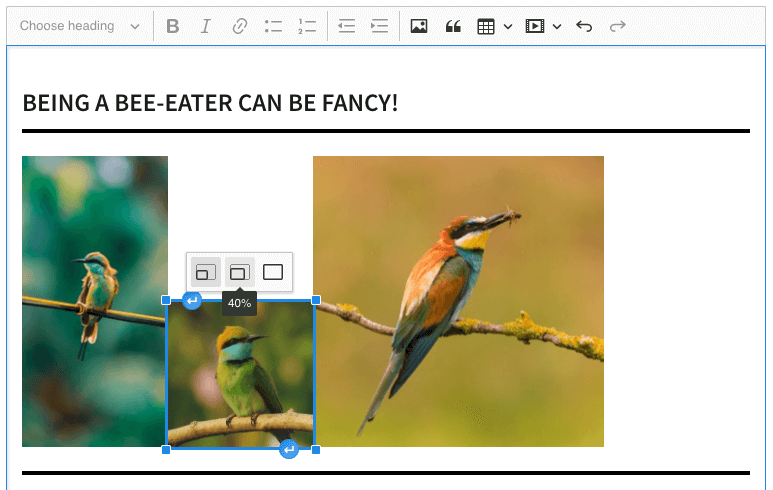773x490 pixels.
Task: Insert a numbered list
Action: click(x=306, y=26)
